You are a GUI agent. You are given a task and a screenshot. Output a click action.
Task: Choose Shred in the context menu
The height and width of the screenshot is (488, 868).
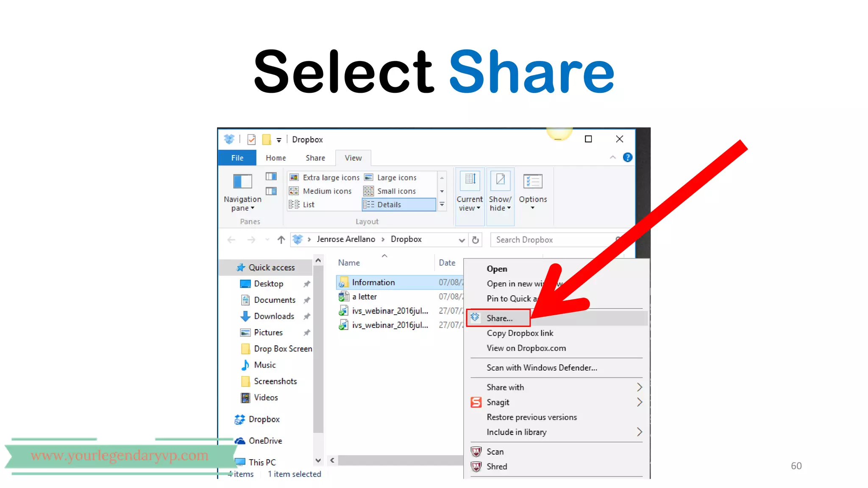(x=496, y=466)
